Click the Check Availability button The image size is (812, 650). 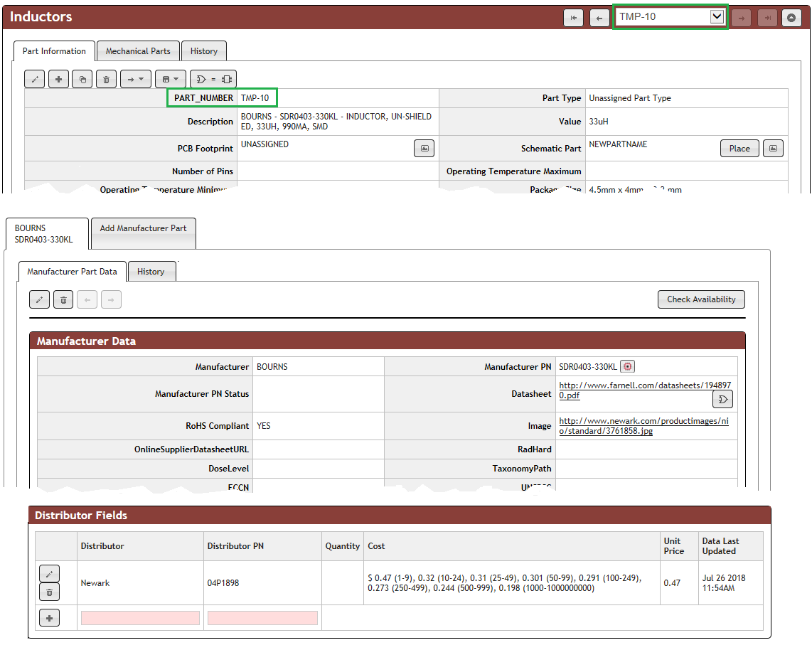pos(701,299)
